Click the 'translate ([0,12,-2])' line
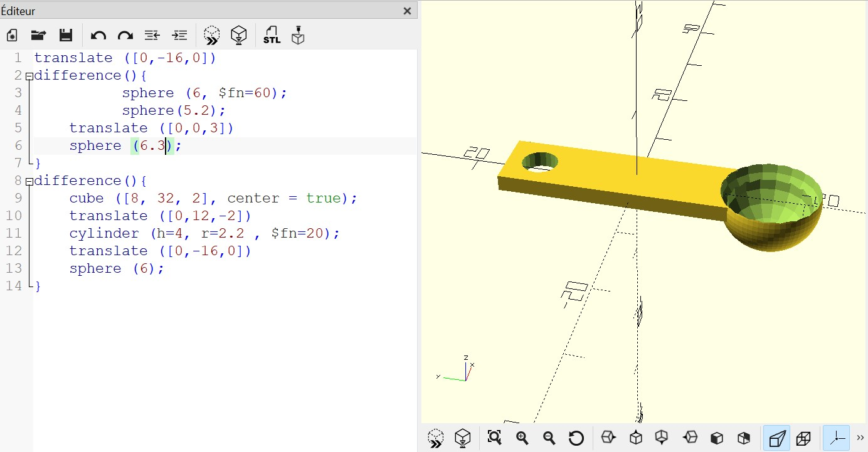 click(160, 216)
